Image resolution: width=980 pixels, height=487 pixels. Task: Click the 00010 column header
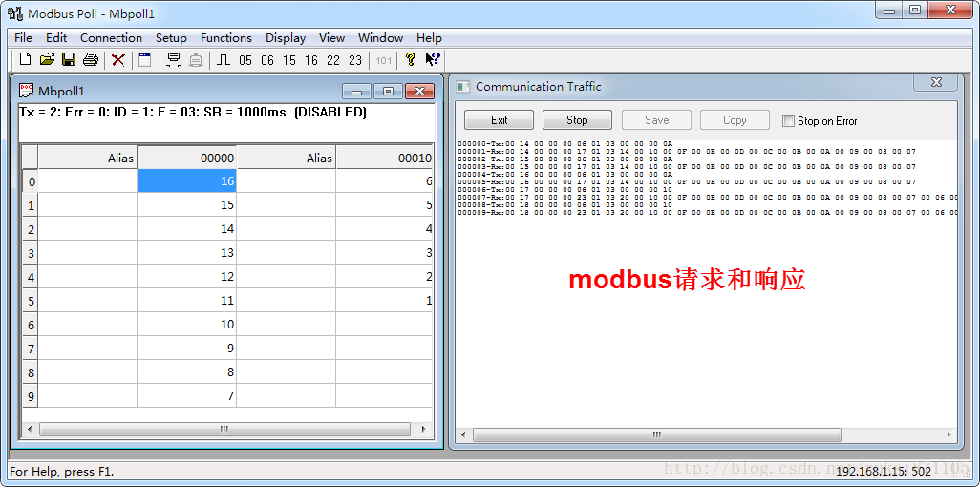(384, 158)
